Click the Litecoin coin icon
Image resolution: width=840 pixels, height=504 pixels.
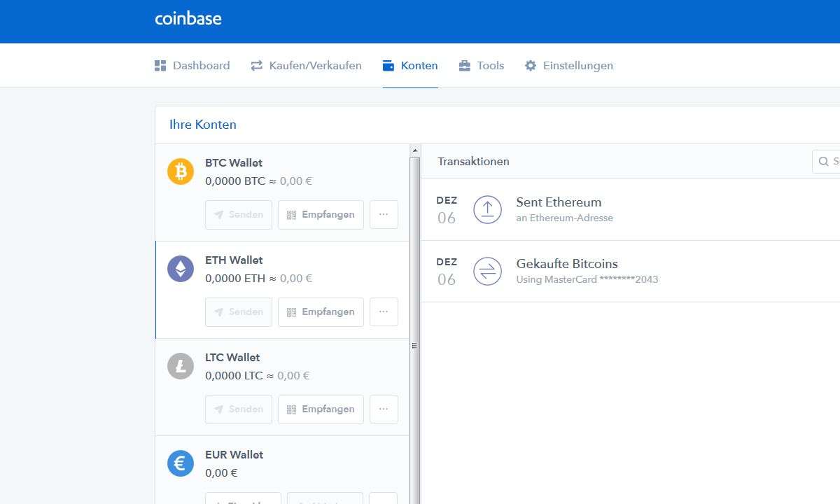tap(181, 366)
